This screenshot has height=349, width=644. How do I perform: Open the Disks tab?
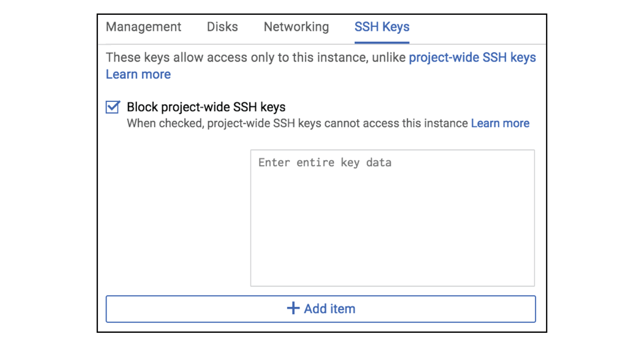(x=222, y=27)
